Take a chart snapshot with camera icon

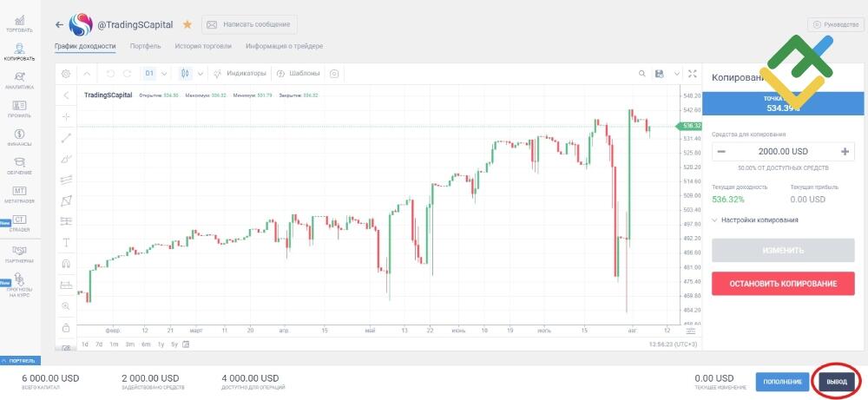334,74
